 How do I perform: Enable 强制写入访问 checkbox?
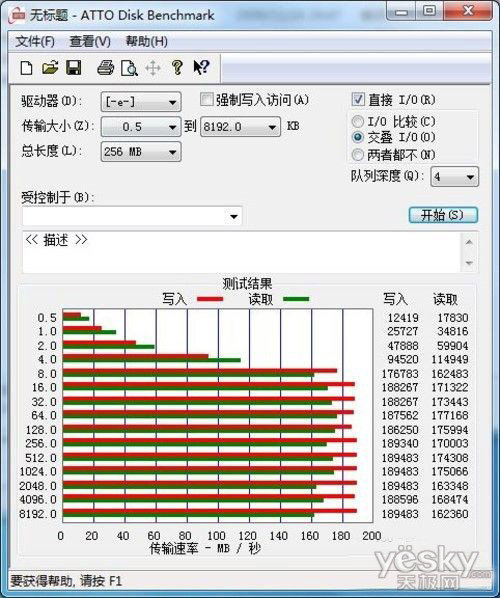[206, 100]
